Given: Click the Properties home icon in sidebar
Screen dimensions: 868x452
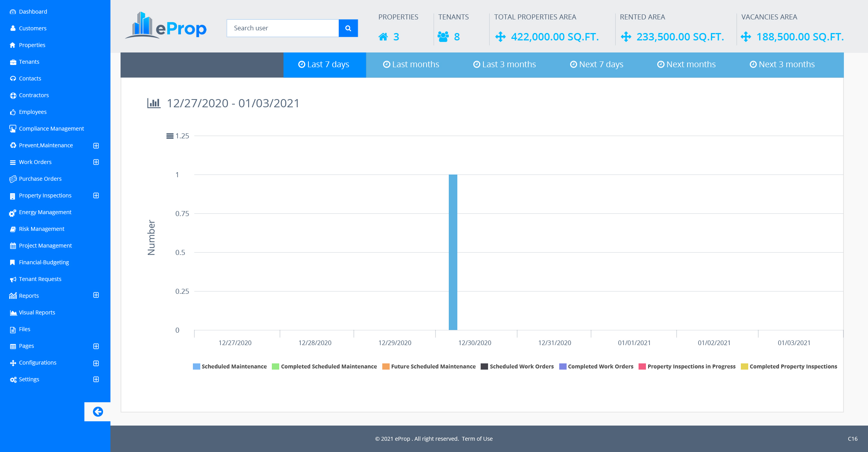Looking at the screenshot, I should (13, 45).
